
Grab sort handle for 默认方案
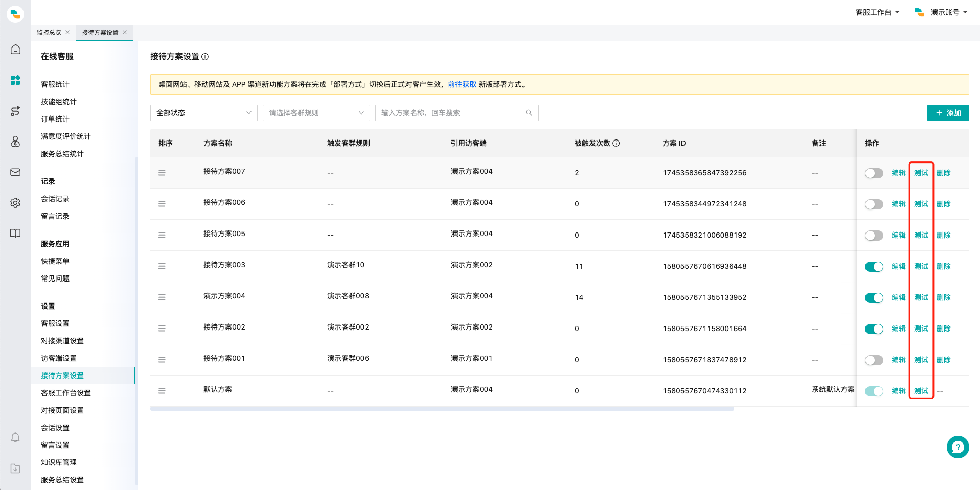[x=162, y=391]
